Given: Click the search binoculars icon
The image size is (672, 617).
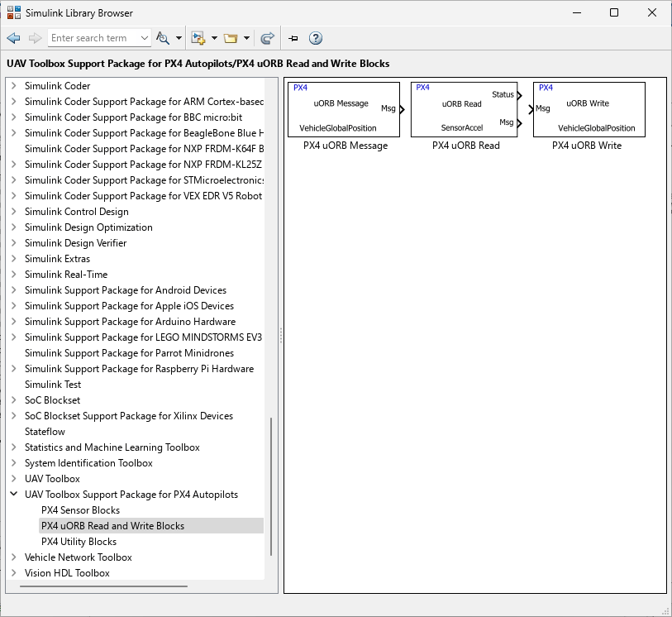Looking at the screenshot, I should tap(163, 38).
